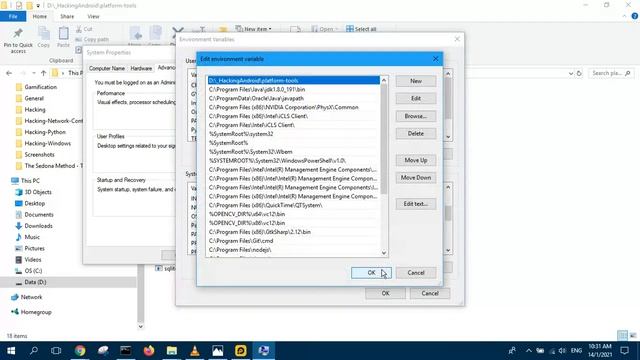The width and height of the screenshot is (640, 360).
Task: Click Move Down button
Action: [x=416, y=178]
